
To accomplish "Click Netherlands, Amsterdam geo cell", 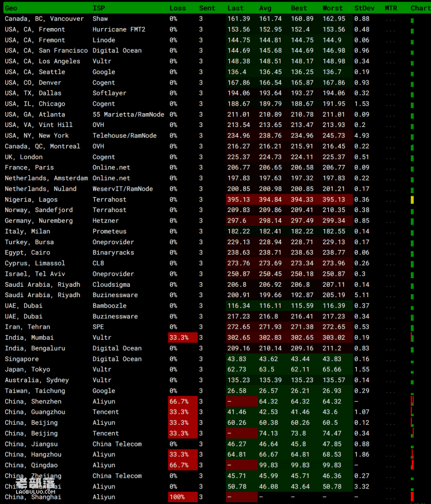I will coord(47,178).
